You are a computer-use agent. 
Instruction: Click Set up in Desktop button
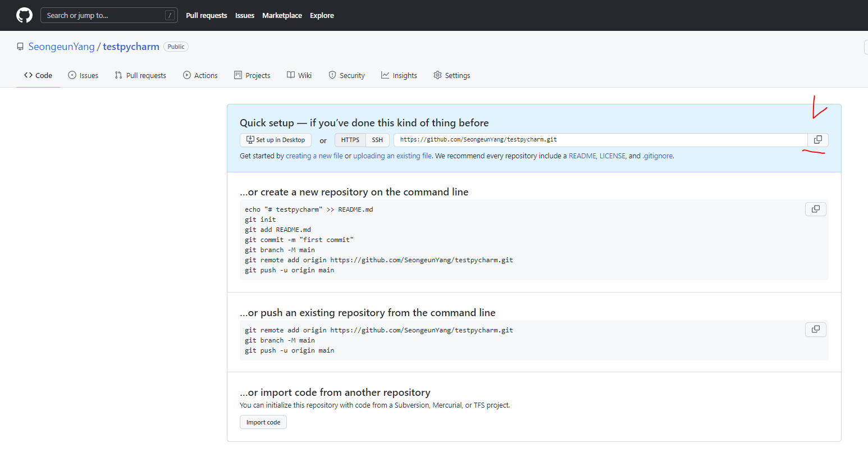276,140
